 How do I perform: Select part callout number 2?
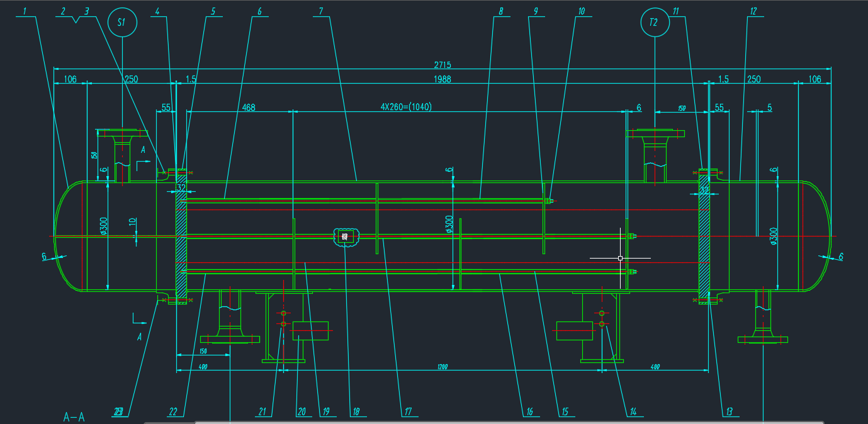[64, 11]
